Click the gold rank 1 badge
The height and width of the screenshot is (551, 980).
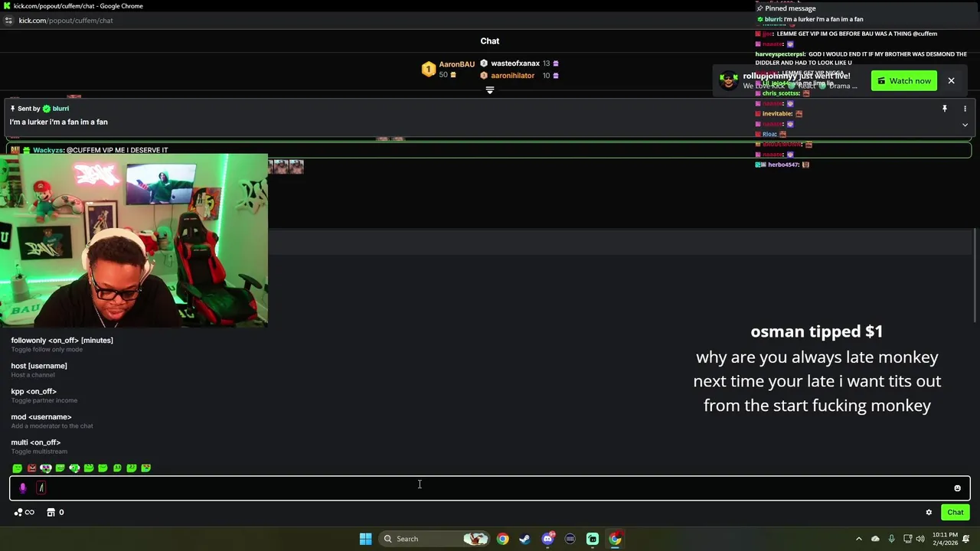coord(428,70)
